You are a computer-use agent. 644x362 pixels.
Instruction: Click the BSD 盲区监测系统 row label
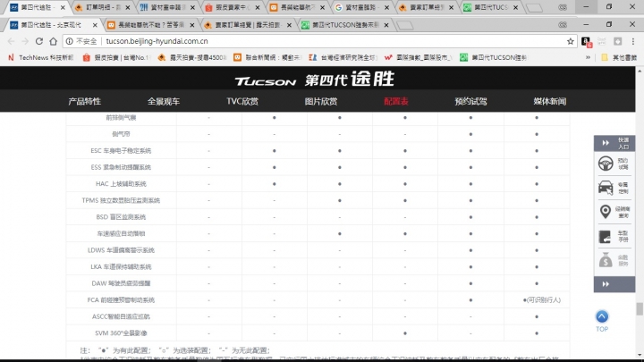[121, 216]
